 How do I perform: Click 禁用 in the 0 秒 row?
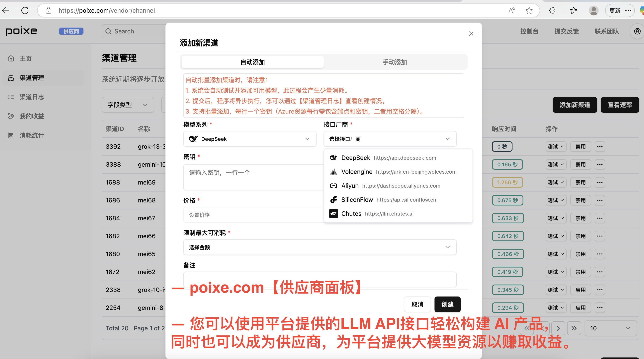tap(580, 147)
